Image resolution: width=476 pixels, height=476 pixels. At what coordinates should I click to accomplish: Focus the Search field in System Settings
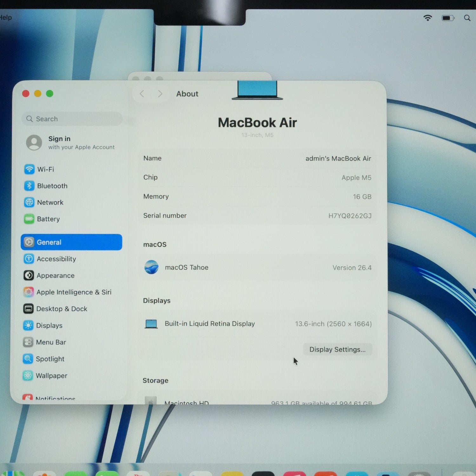[x=72, y=119]
